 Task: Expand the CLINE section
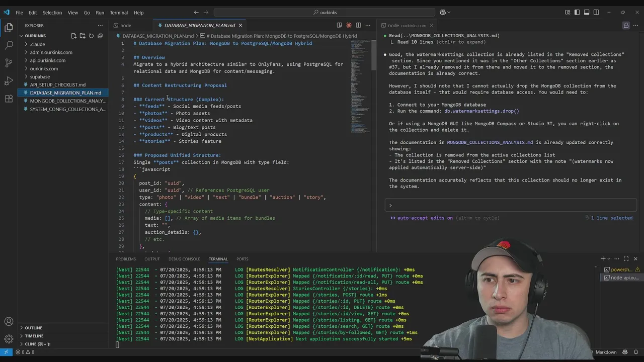click(x=63, y=344)
